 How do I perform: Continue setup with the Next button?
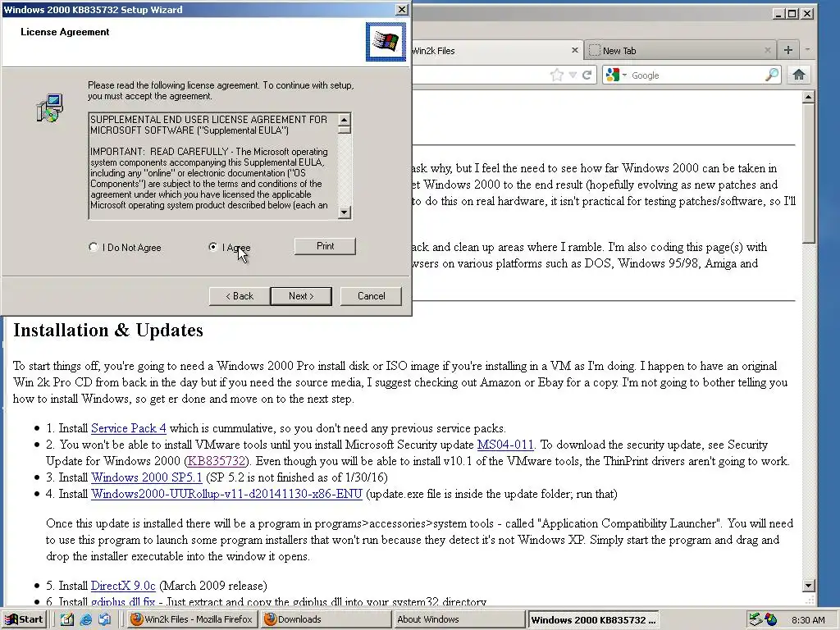pyautogui.click(x=301, y=295)
